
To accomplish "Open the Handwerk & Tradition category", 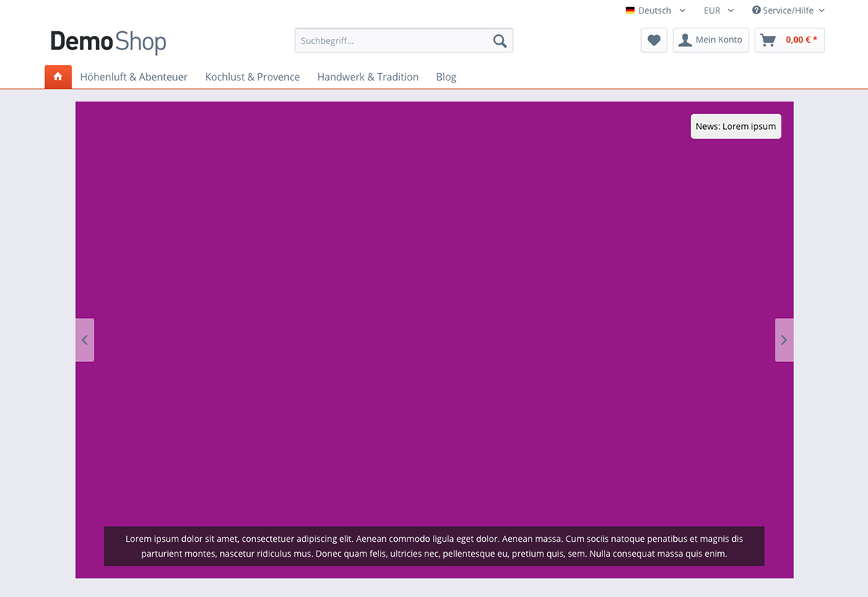I will click(x=367, y=77).
